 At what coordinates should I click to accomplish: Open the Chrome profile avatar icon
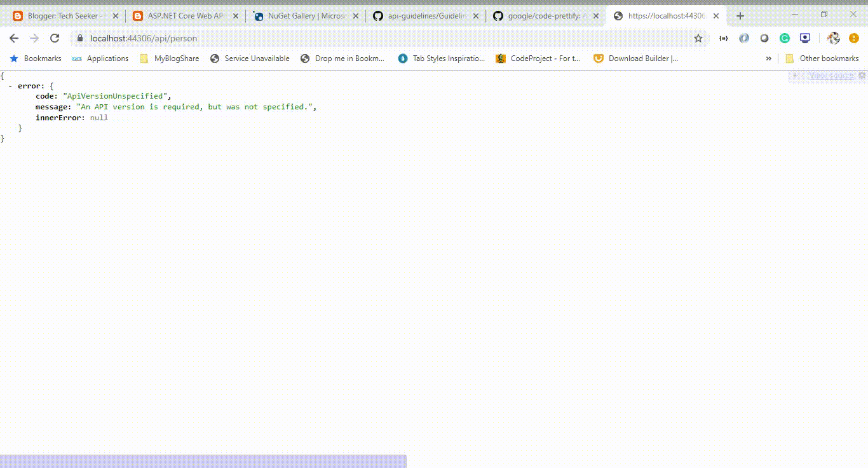point(833,38)
